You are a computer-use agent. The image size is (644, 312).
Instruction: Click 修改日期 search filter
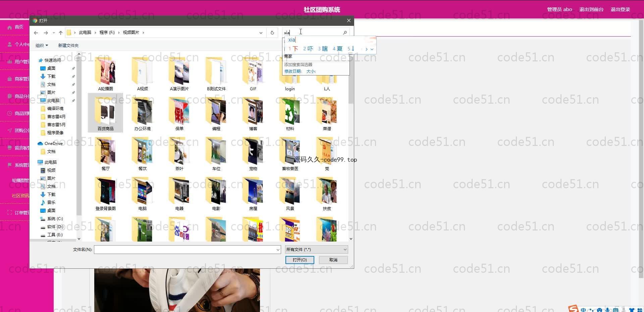click(x=293, y=71)
